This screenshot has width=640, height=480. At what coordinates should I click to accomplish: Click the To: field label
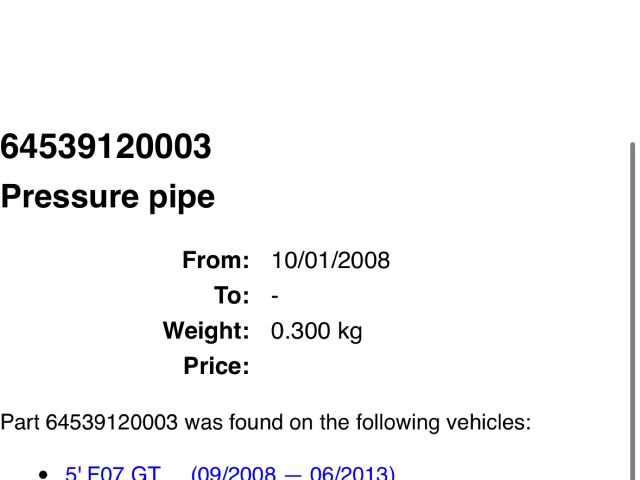pyautogui.click(x=231, y=296)
